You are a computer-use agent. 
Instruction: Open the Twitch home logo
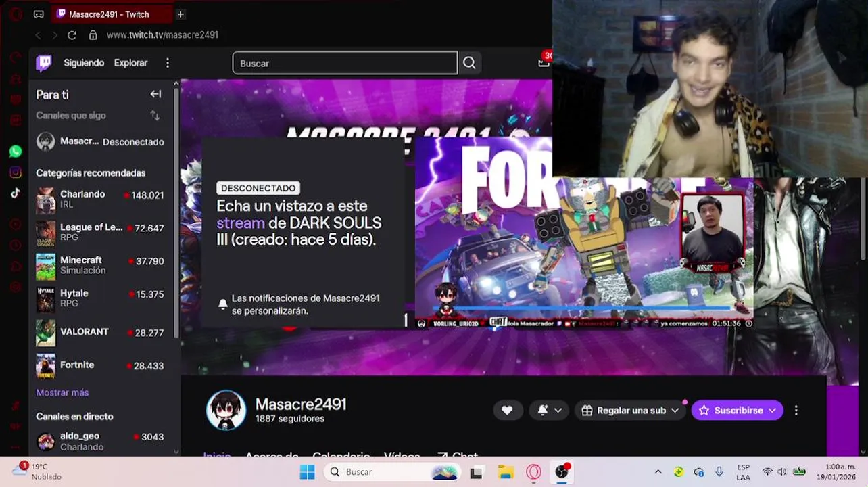click(44, 63)
